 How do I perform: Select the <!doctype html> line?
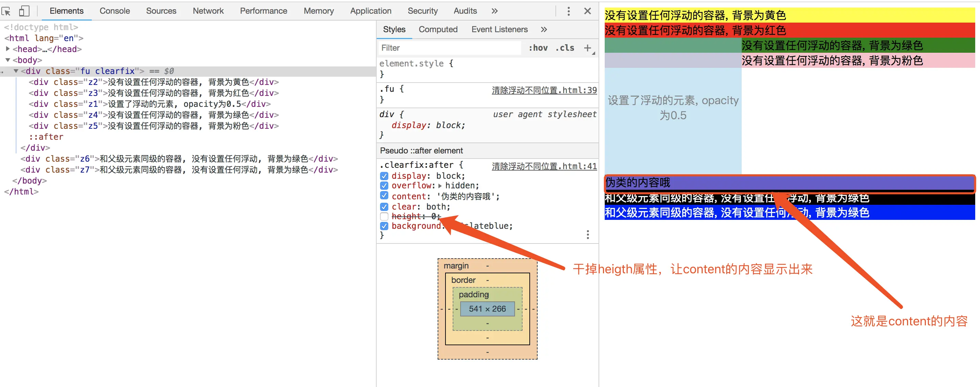(x=41, y=27)
